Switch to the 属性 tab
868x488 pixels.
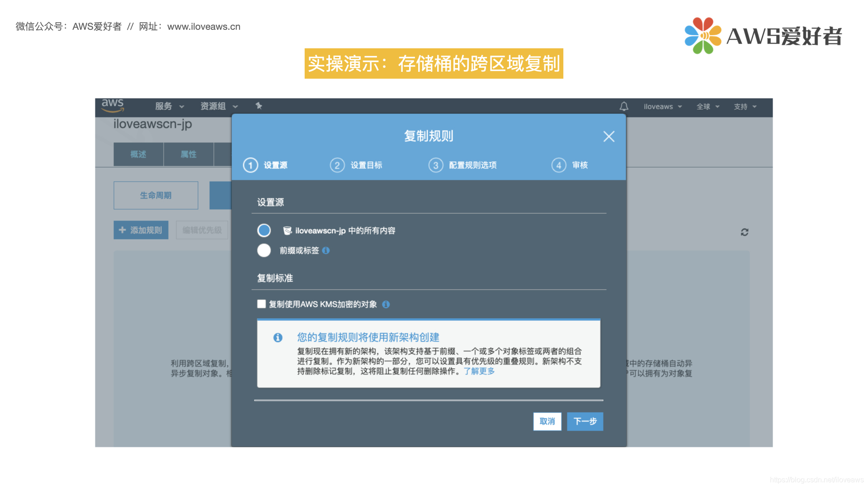point(189,154)
